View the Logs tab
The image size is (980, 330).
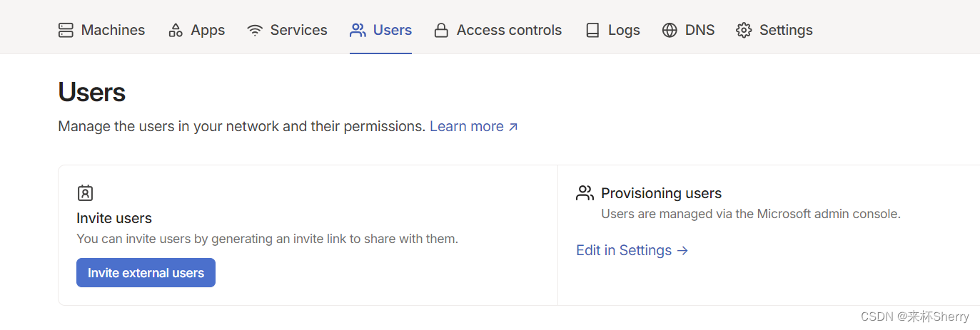612,30
